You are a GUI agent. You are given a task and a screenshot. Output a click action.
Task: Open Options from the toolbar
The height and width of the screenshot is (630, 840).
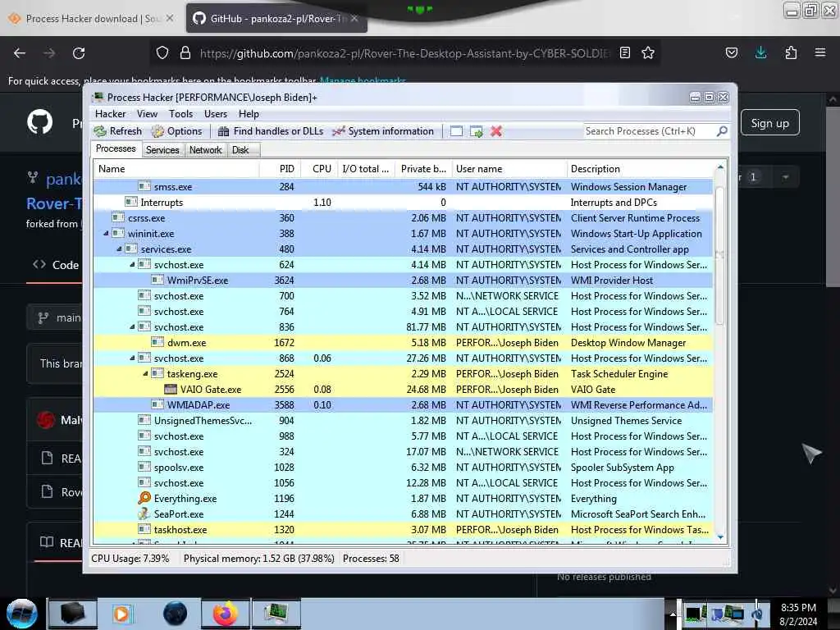177,131
